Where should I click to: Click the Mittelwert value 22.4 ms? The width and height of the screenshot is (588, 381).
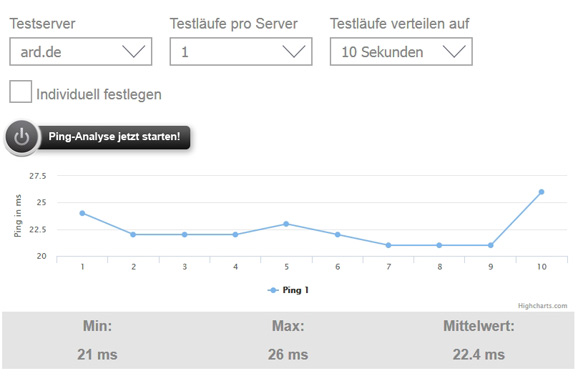click(479, 354)
